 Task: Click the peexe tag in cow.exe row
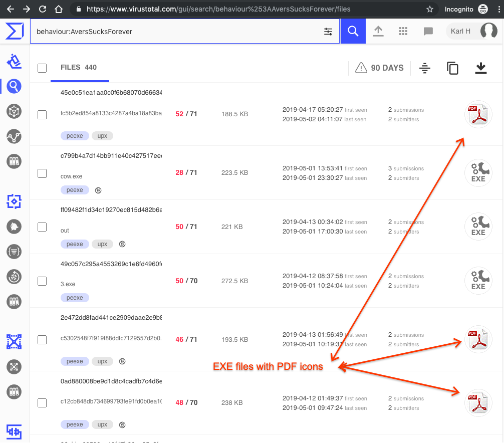[75, 190]
